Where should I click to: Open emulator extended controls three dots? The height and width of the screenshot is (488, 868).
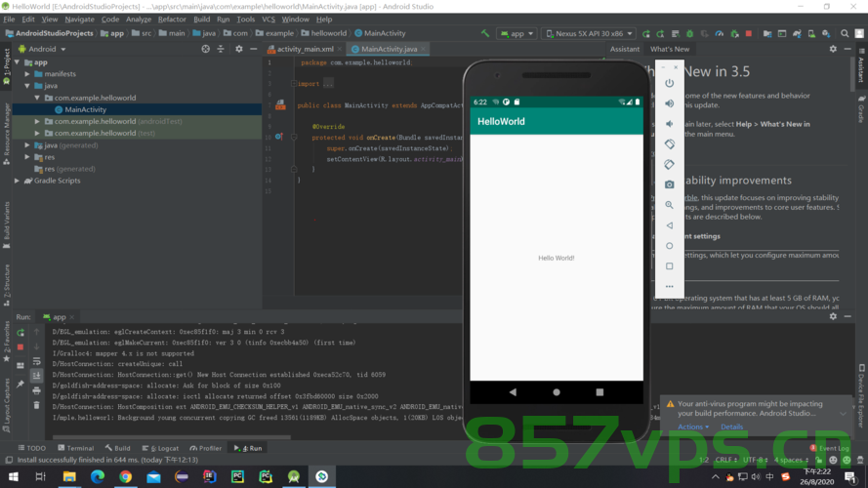669,287
